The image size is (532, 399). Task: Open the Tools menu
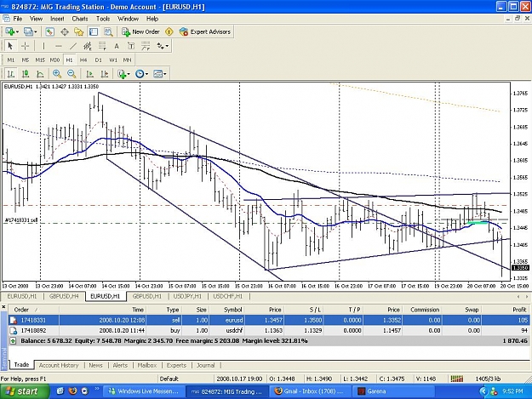(x=103, y=19)
